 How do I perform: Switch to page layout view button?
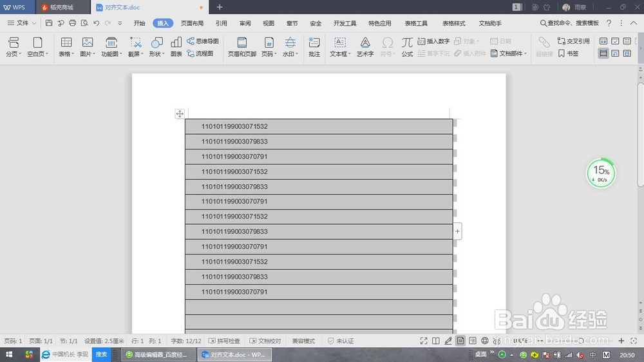pyautogui.click(x=460, y=341)
